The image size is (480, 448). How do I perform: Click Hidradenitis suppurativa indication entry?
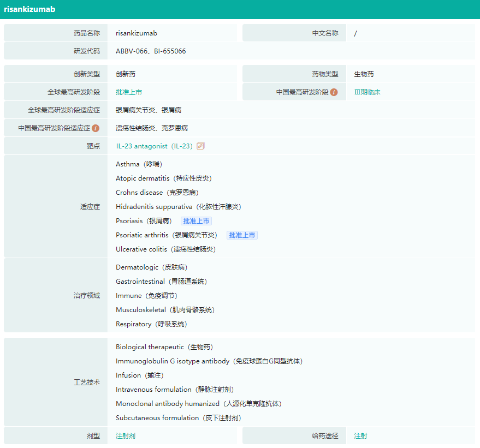178,207
